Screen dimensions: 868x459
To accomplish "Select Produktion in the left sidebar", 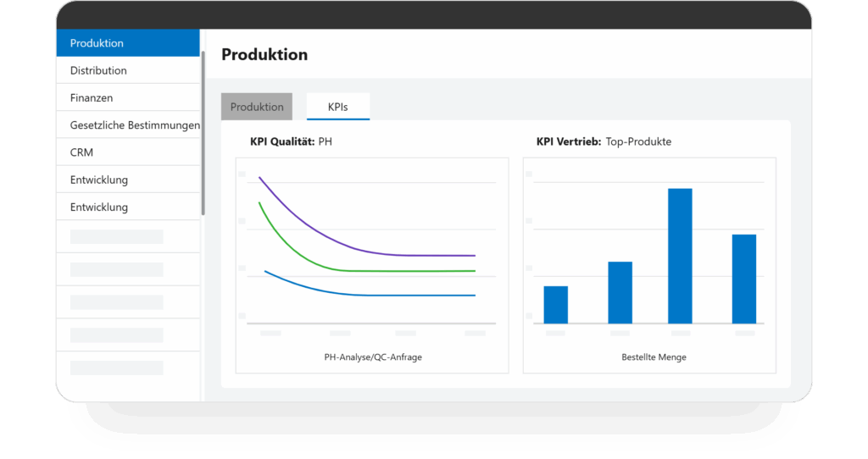I will coord(127,43).
